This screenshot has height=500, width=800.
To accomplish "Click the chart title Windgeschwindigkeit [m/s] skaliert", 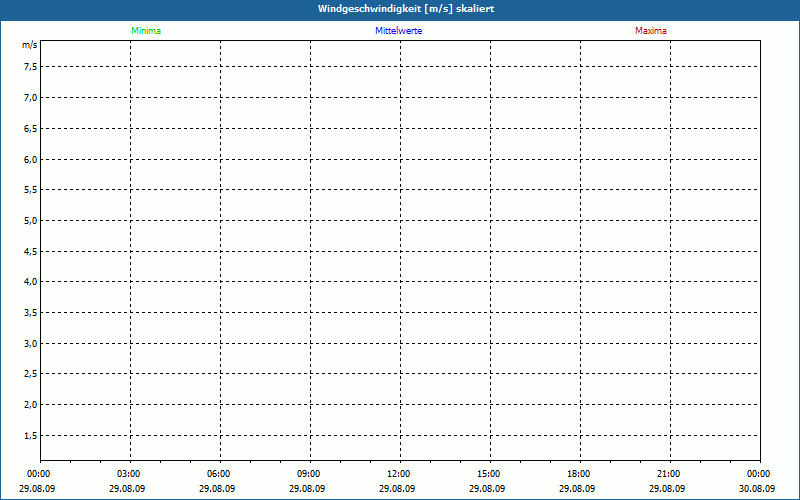I will coord(406,9).
